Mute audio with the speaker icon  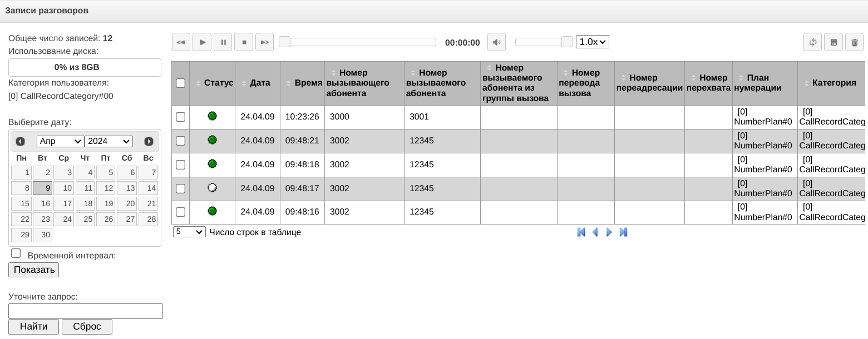(x=496, y=42)
